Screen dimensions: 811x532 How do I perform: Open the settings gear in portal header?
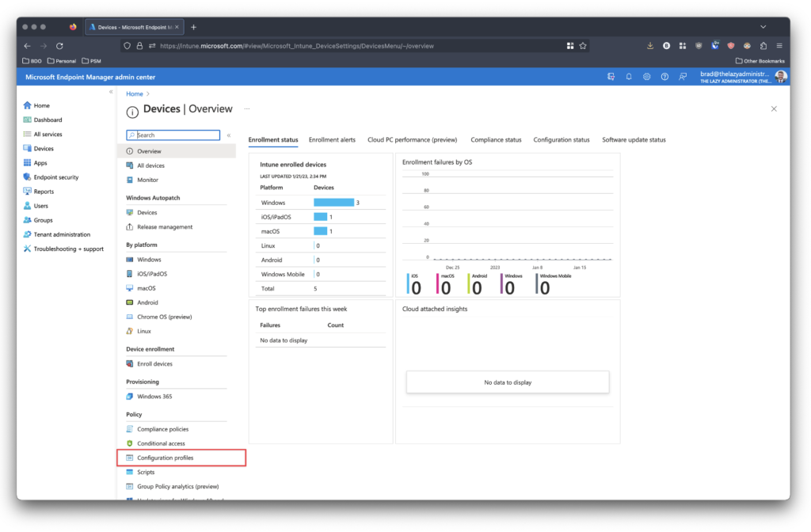click(x=646, y=77)
